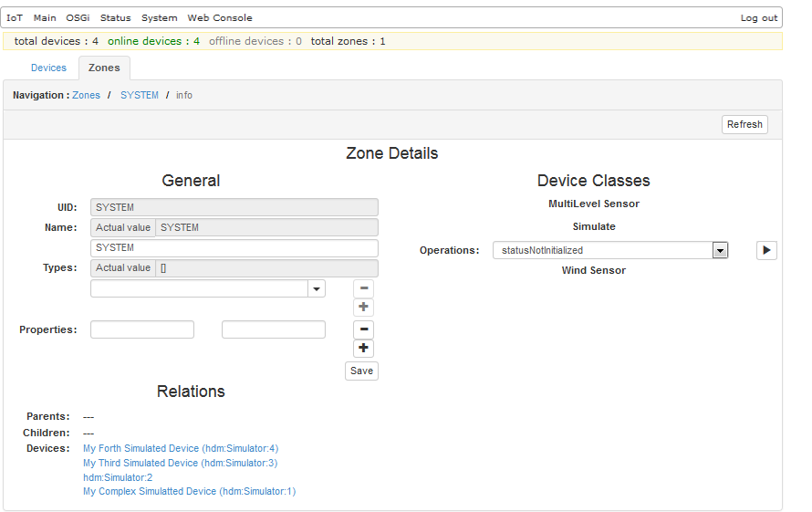Open the Web Console menu
Image resolution: width=812 pixels, height=512 pixels.
220,18
